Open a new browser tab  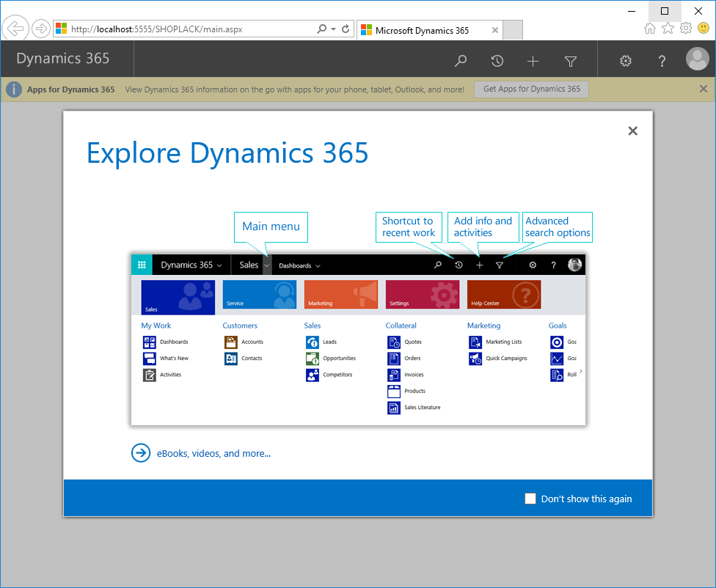(513, 30)
